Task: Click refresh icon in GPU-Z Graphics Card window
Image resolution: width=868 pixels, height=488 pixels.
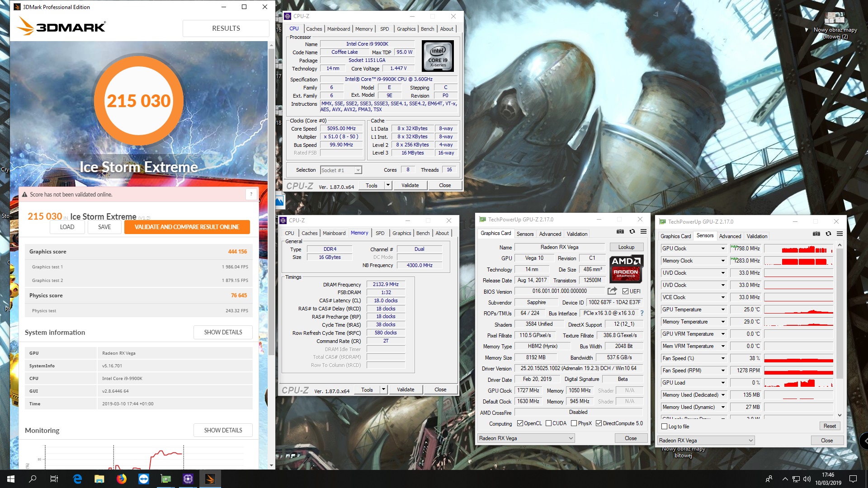Action: [x=632, y=232]
